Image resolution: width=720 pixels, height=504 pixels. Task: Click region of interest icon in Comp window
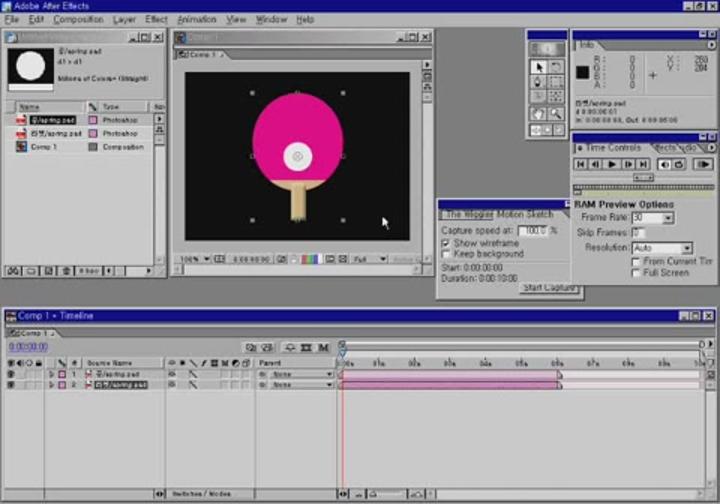pos(330,259)
